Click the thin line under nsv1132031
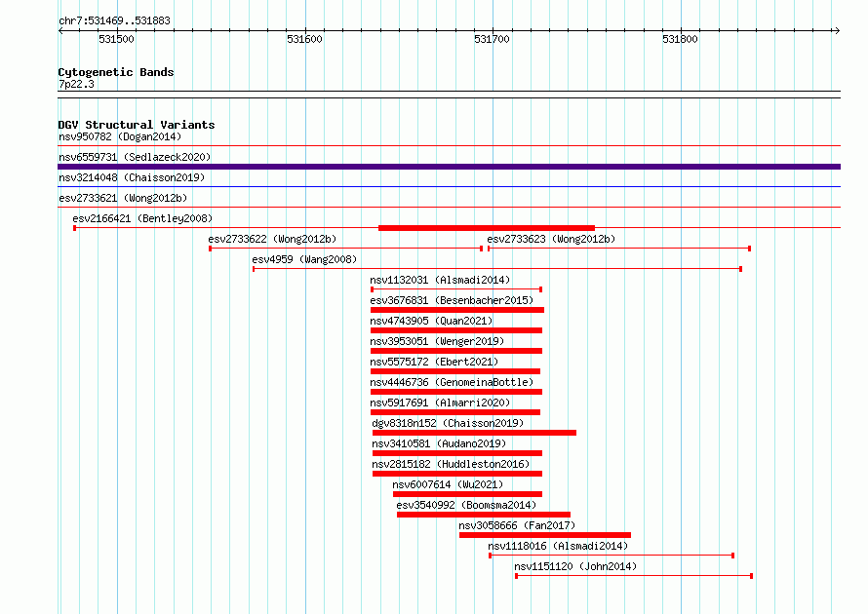The height and width of the screenshot is (614, 868). click(x=456, y=289)
